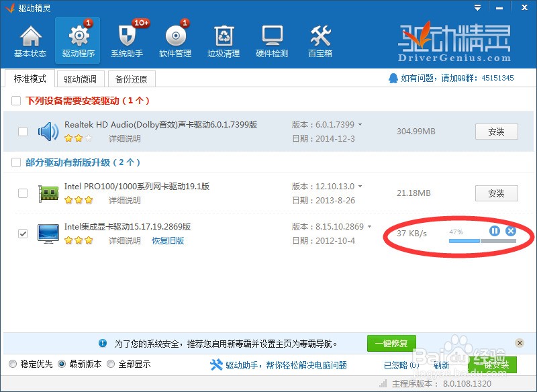Click the Intel集成显卡驱动15.17.19.2869版 name
Screen dimensions: 537x392
(x=128, y=227)
